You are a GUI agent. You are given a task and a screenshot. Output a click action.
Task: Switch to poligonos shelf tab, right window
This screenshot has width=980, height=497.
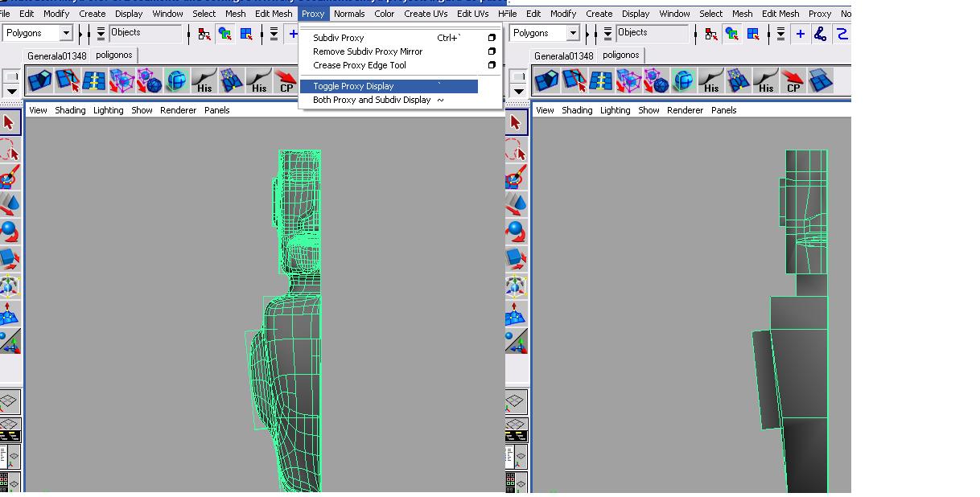(x=621, y=55)
